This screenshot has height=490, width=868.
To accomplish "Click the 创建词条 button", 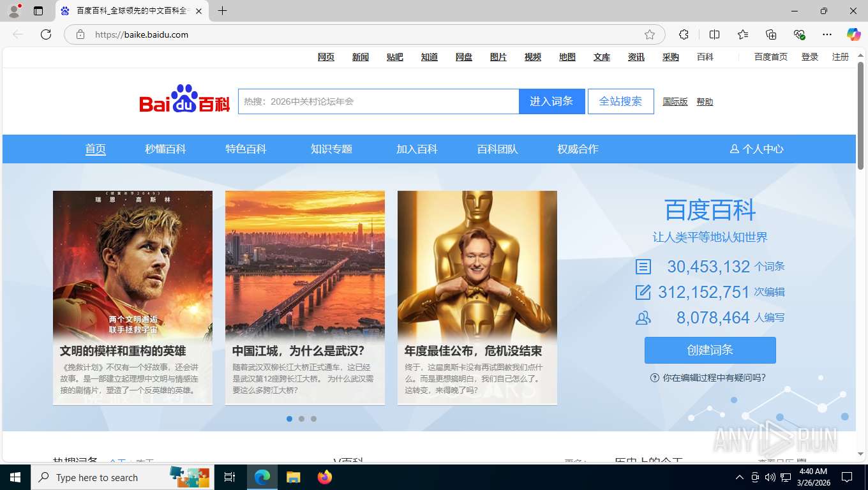I will (x=710, y=350).
